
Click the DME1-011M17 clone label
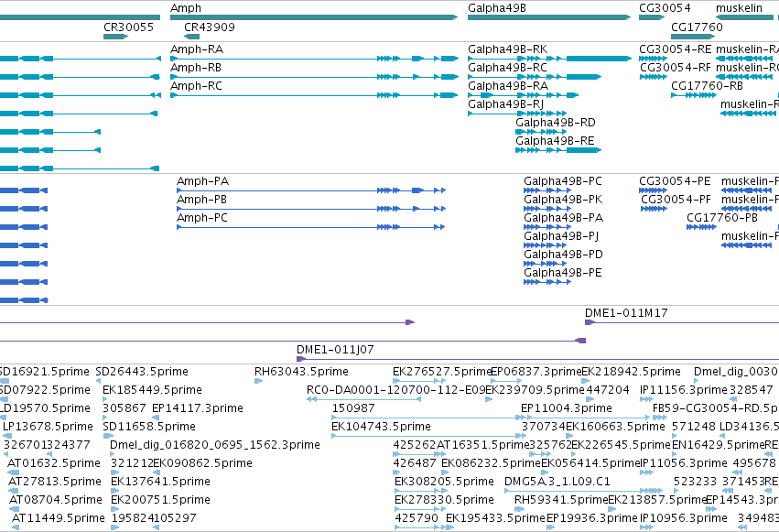point(626,313)
